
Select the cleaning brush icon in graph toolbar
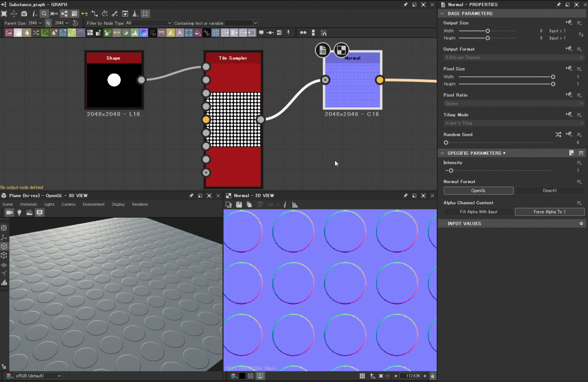135,13
